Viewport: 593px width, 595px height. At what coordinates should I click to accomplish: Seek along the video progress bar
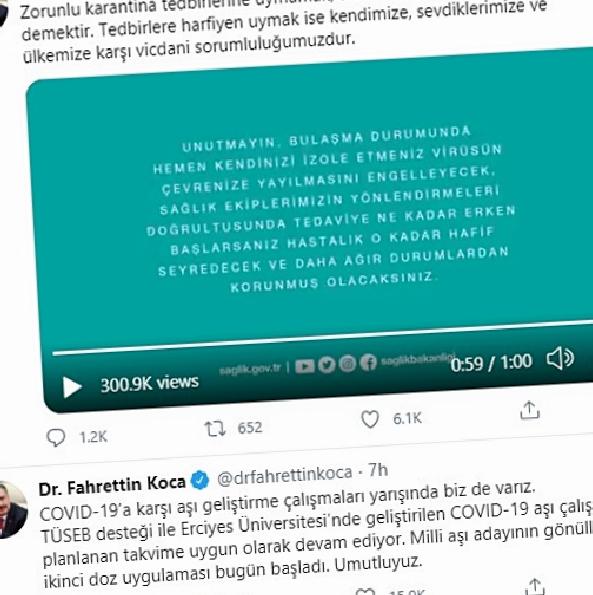point(322,338)
